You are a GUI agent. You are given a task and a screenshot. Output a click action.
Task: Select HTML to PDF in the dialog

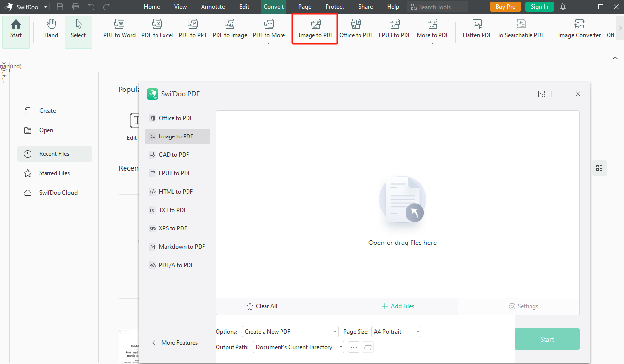[177, 192]
